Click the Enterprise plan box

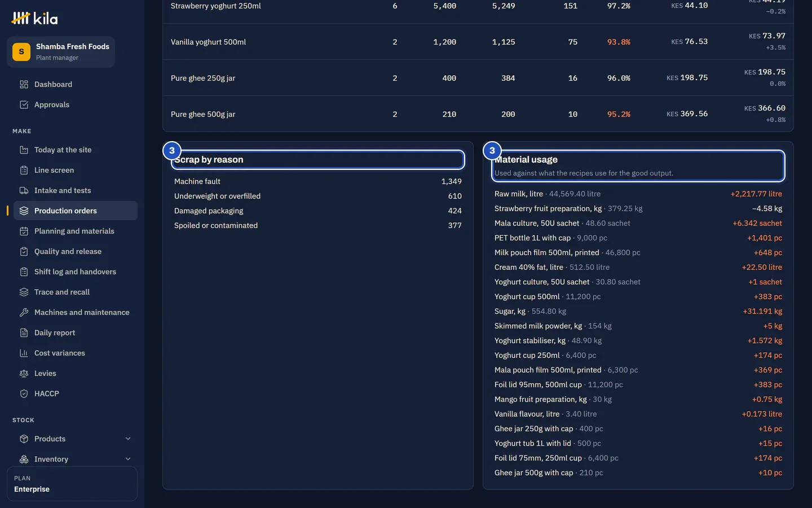tap(72, 484)
